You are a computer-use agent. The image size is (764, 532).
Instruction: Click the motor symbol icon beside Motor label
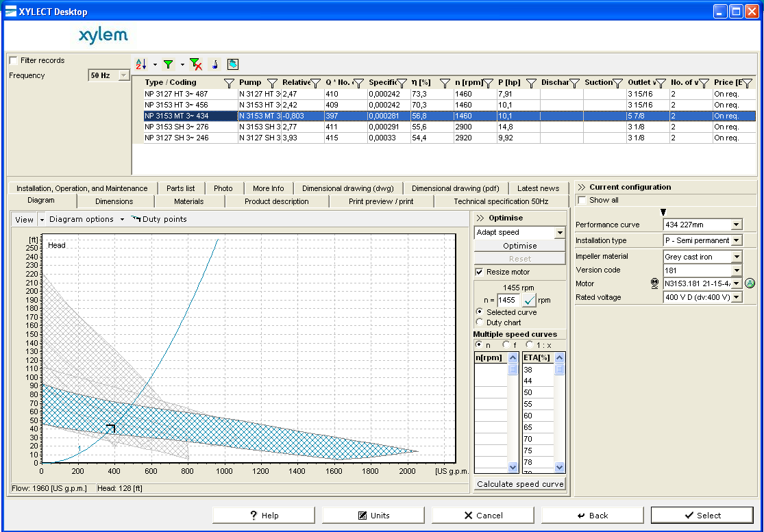pos(655,283)
